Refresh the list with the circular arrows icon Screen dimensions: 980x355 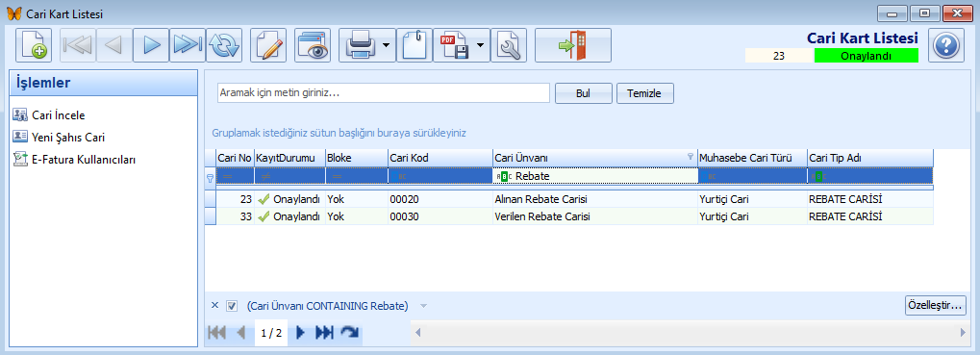223,45
